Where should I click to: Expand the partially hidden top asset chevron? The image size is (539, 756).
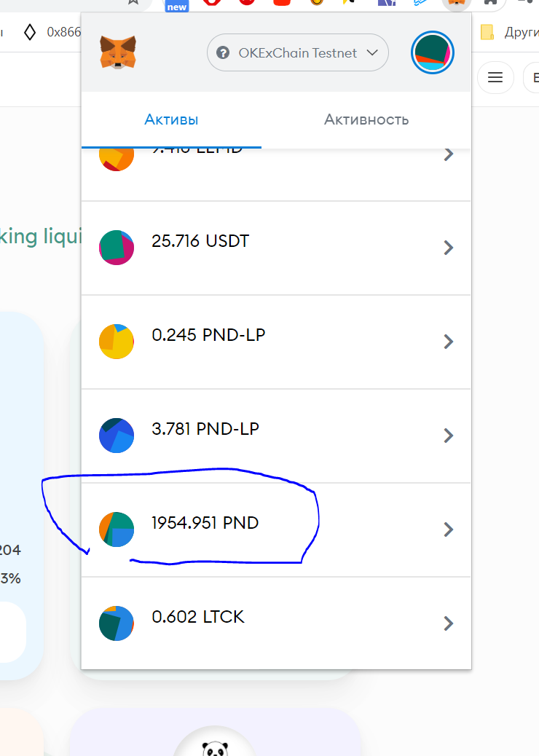coord(449,154)
